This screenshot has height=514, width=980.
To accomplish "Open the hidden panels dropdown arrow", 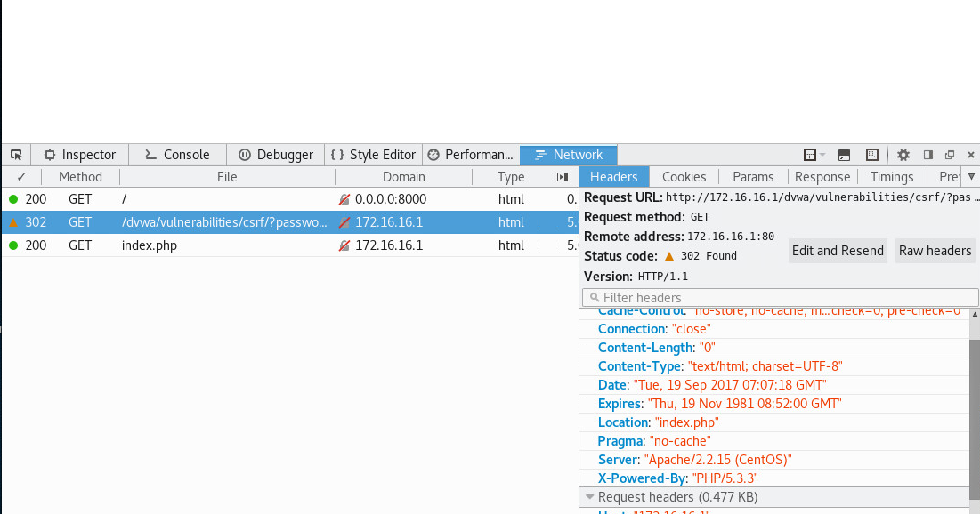I will click(x=970, y=176).
